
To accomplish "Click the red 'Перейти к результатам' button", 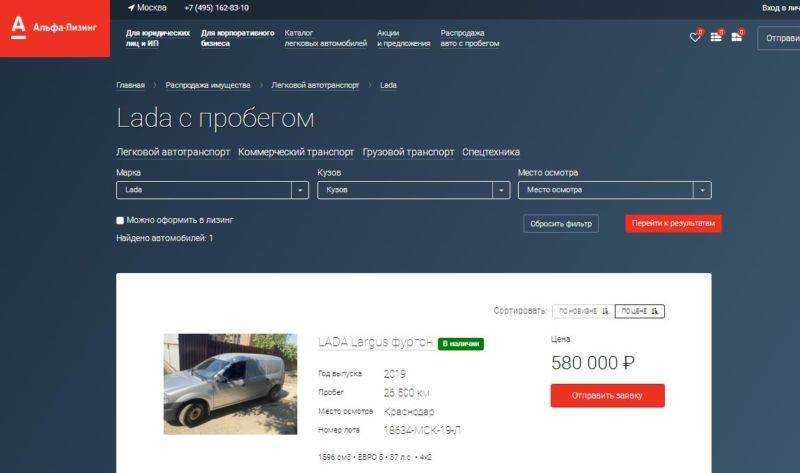I will click(673, 223).
